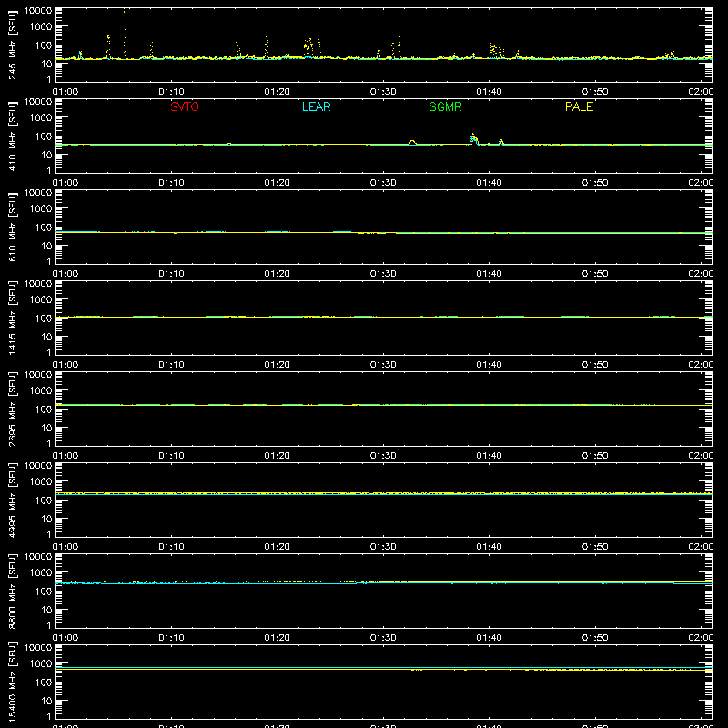Click 02:00 under the 410 MHz panel
The height and width of the screenshot is (728, 728).
click(x=701, y=183)
